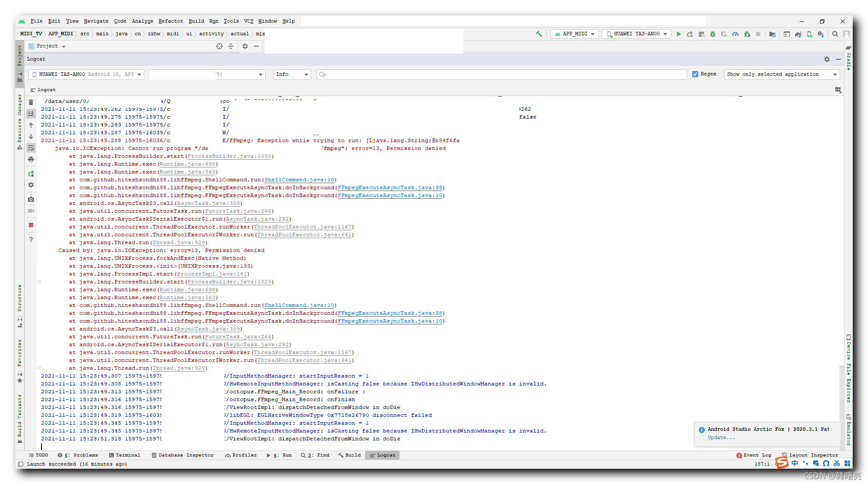The image size is (868, 484).
Task: Click the red Stop logcat button
Action: (x=31, y=225)
